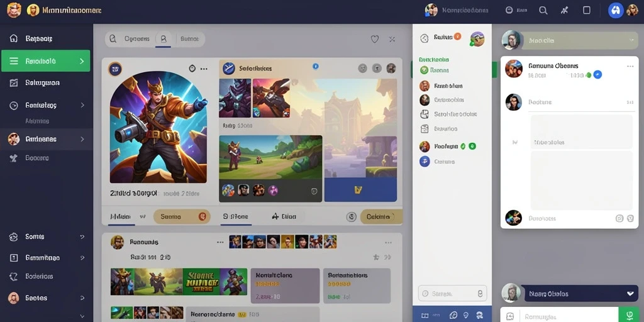The height and width of the screenshot is (322, 644).
Task: Click the message input field at bottom right
Action: point(569,316)
